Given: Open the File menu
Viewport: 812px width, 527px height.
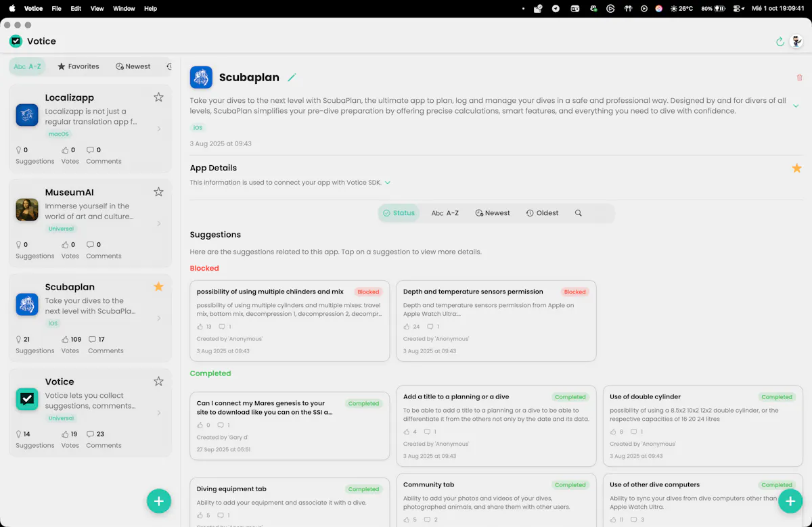Looking at the screenshot, I should [x=57, y=9].
